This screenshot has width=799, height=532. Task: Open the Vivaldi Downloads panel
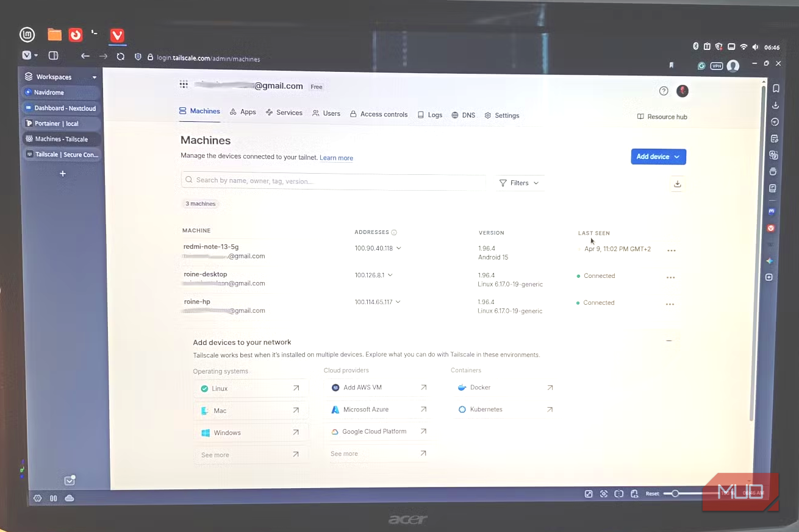pos(776,105)
